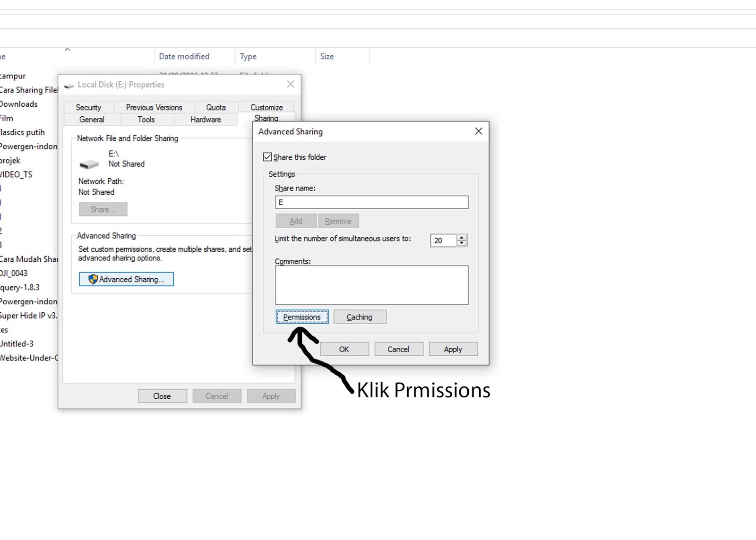756x540 pixels.
Task: Switch to the Quota tab
Action: (x=216, y=107)
